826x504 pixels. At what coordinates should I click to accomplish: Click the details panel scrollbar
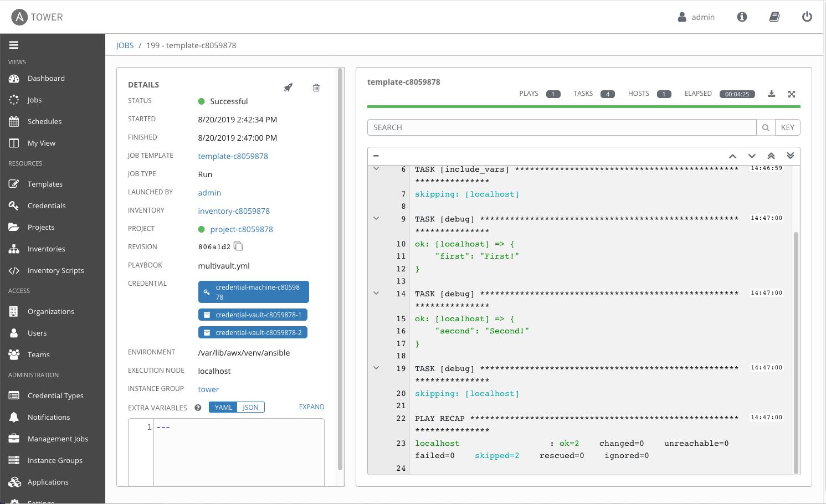coord(340,269)
